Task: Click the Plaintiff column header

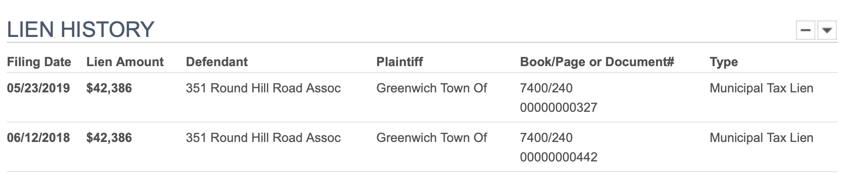Action: (x=399, y=62)
